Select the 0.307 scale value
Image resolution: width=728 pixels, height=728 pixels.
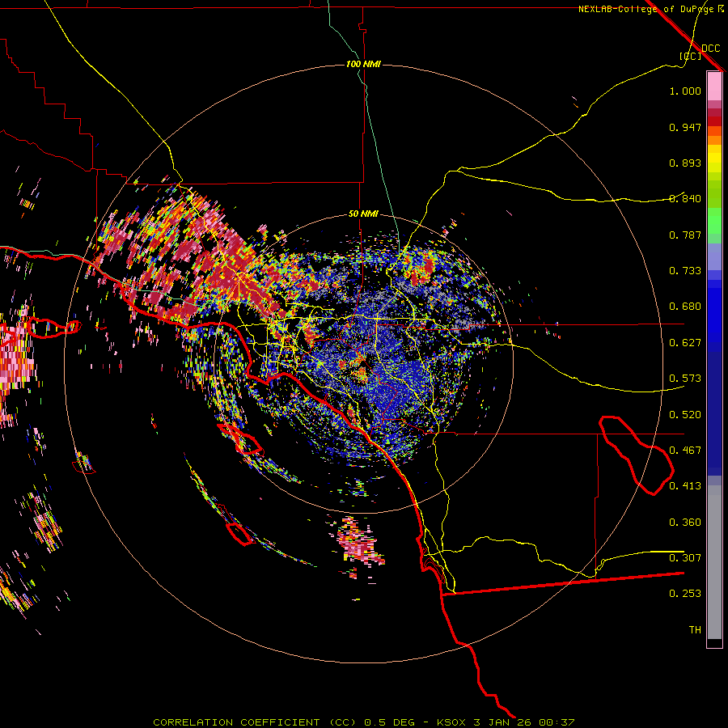pos(685,558)
